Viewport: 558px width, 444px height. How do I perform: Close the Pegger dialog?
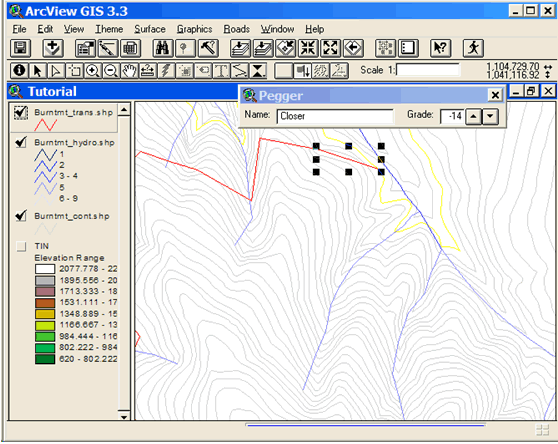pos(495,95)
